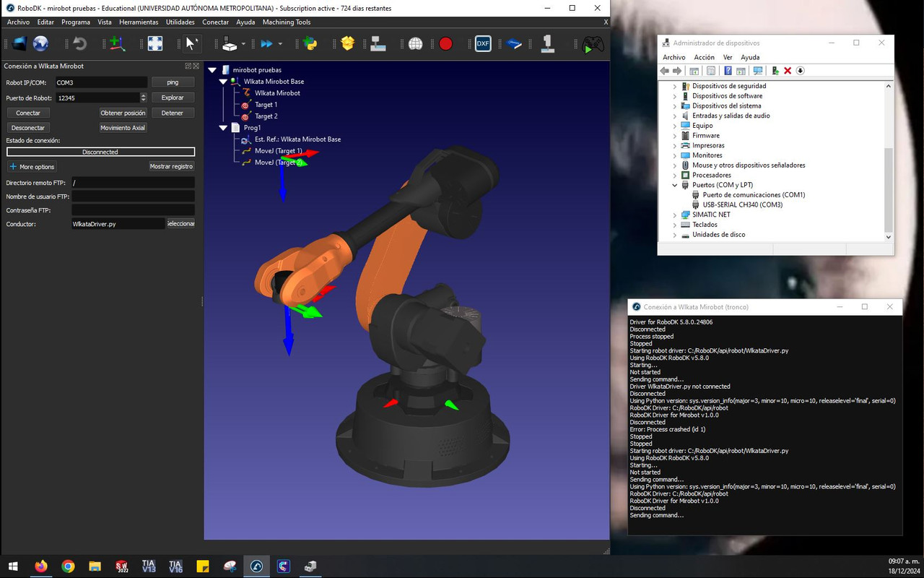Open the Windows Start menu

pyautogui.click(x=13, y=566)
